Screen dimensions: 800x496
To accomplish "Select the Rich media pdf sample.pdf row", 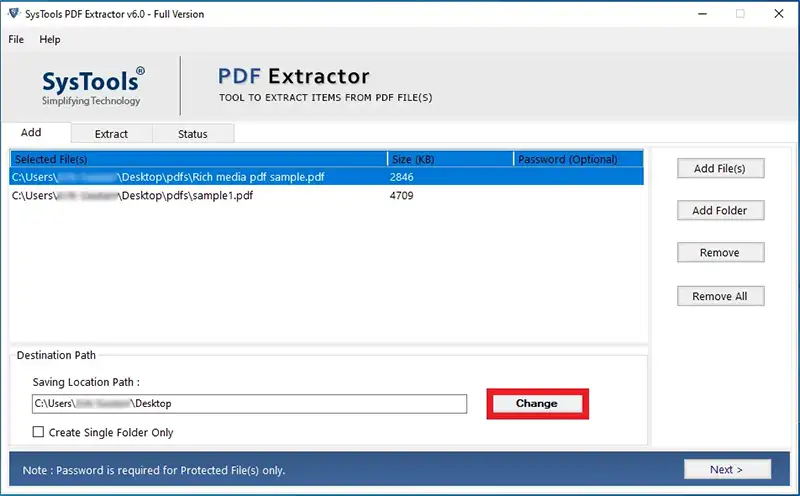I will 327,177.
